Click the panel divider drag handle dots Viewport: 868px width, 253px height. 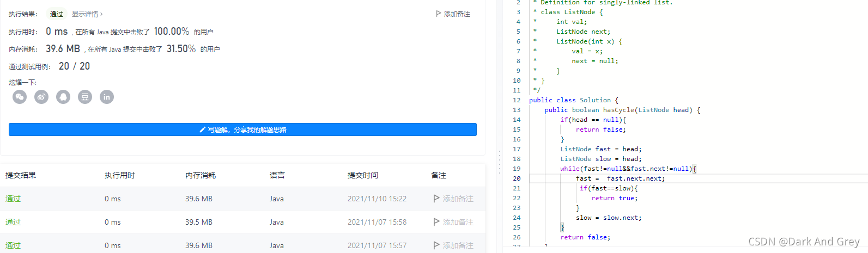tap(499, 162)
